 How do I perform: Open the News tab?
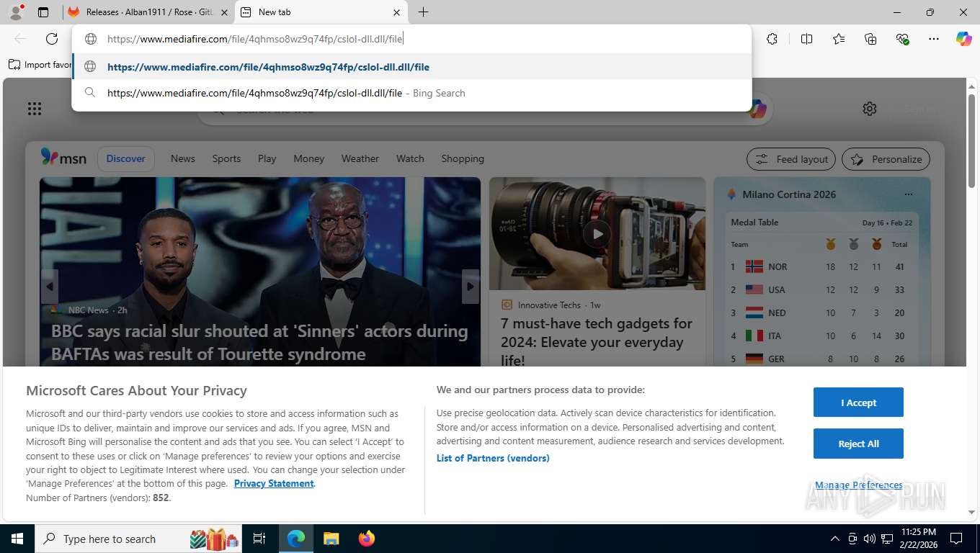pyautogui.click(x=183, y=158)
